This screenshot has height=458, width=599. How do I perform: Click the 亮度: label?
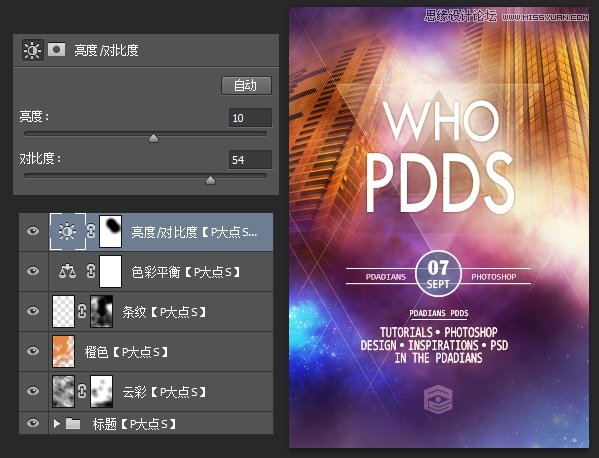click(34, 116)
